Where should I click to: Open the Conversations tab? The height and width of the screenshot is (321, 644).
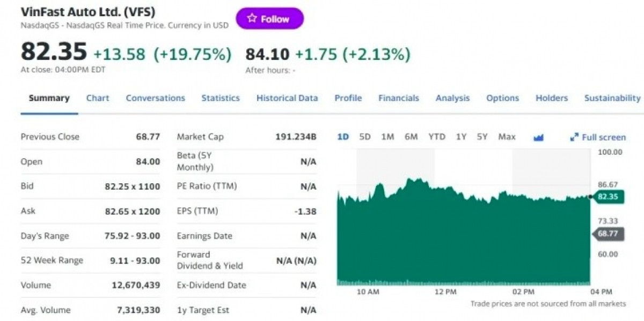pyautogui.click(x=155, y=98)
